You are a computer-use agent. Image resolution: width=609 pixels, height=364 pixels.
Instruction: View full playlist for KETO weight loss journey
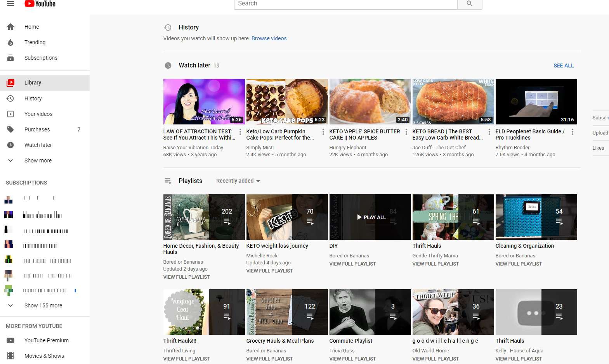tap(269, 271)
